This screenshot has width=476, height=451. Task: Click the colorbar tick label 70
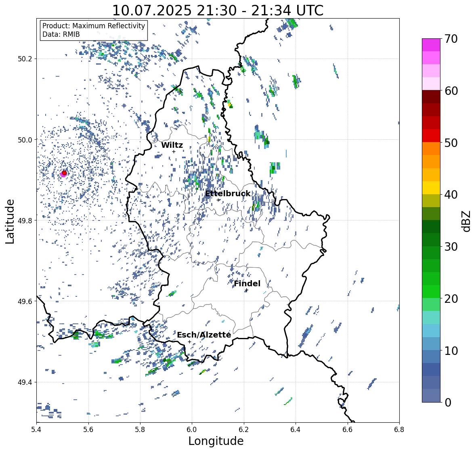pos(451,39)
